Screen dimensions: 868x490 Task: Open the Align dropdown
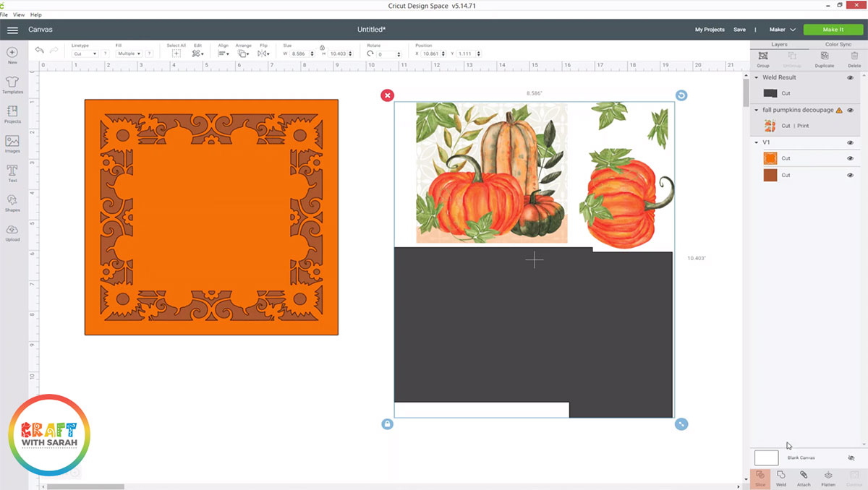(224, 53)
